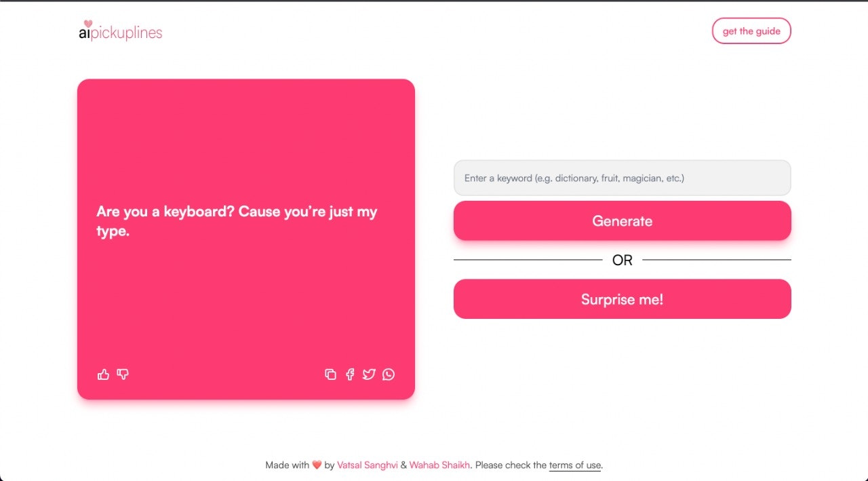Viewport: 868px width, 481px height.
Task: Click the 'Made with' footer text
Action: [x=287, y=465]
